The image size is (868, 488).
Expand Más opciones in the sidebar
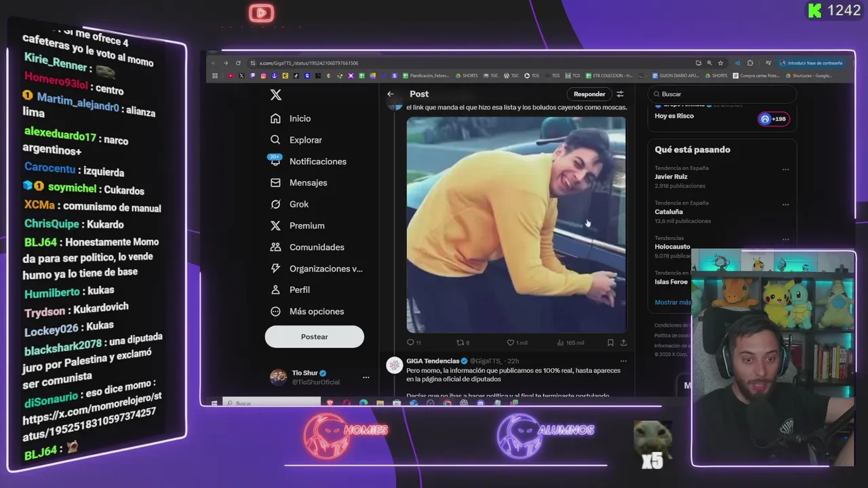pyautogui.click(x=307, y=311)
